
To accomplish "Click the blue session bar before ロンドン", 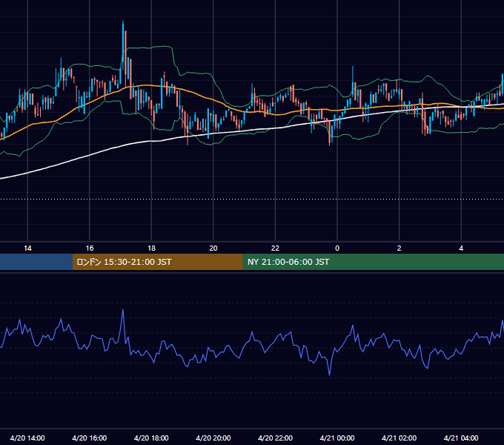I will click(x=36, y=262).
